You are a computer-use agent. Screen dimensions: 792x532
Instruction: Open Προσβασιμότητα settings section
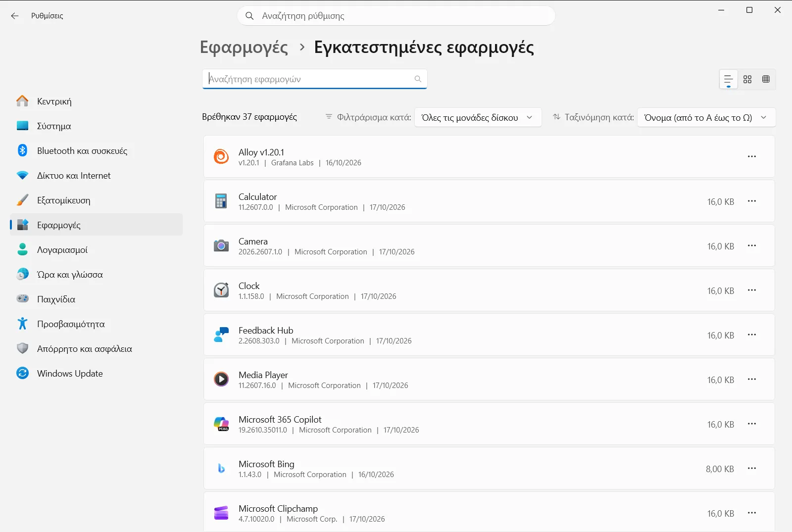97,324
